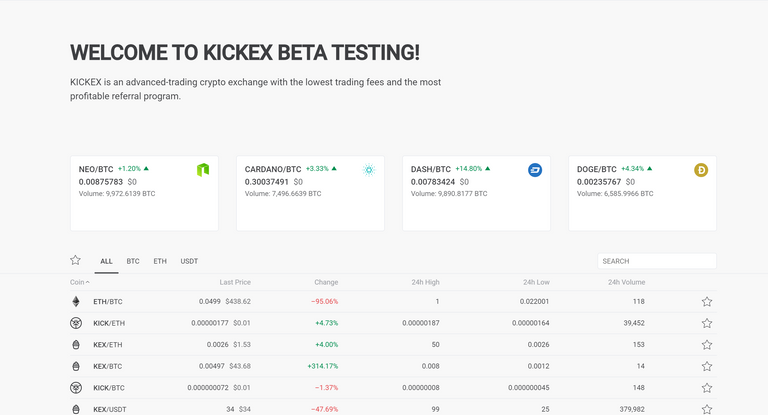The image size is (768, 415).
Task: Open the ETH/BTC pair link
Action: 108,302
